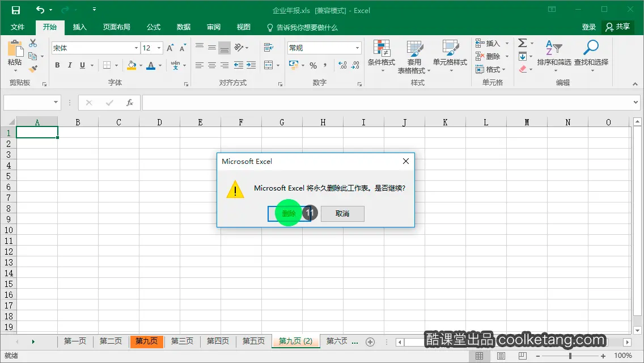Click the accounting number format icon
Screen dimensions: 644x363
[294, 65]
